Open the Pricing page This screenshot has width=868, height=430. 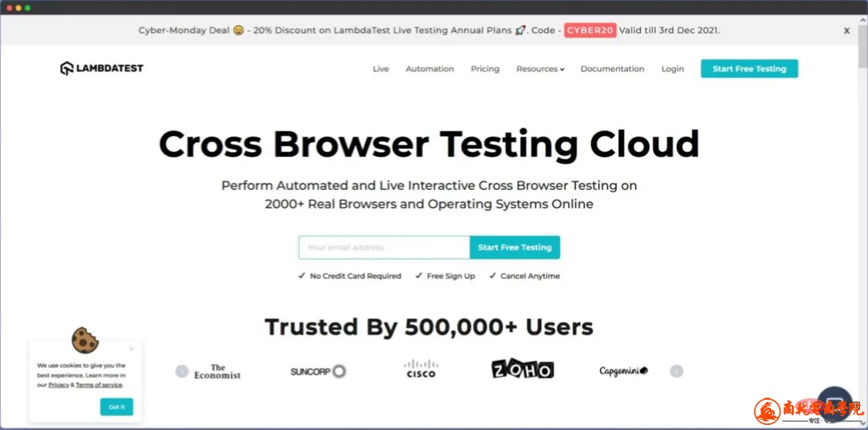pyautogui.click(x=485, y=69)
